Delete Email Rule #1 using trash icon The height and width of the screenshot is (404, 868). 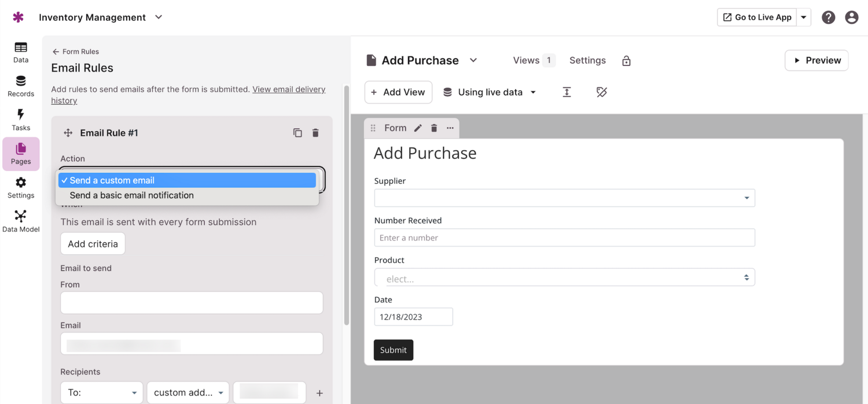315,133
